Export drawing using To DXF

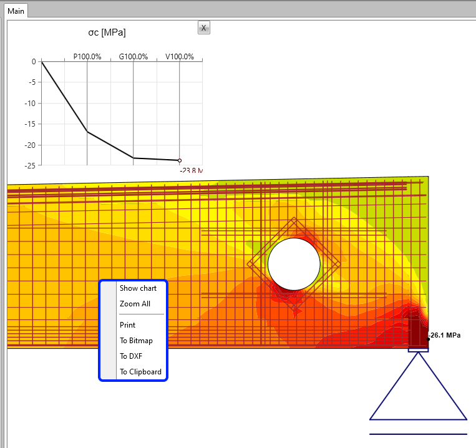pos(132,356)
